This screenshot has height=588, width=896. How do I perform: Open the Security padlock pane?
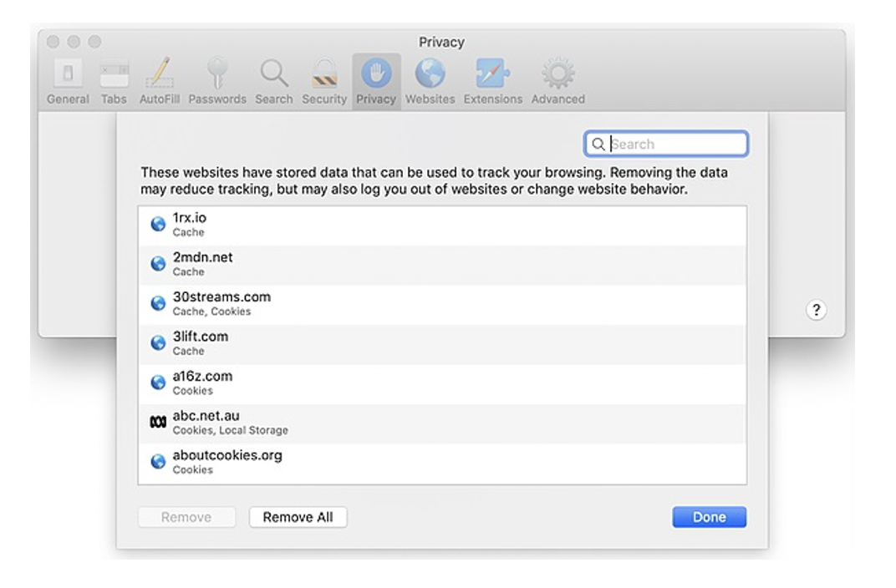click(x=324, y=82)
